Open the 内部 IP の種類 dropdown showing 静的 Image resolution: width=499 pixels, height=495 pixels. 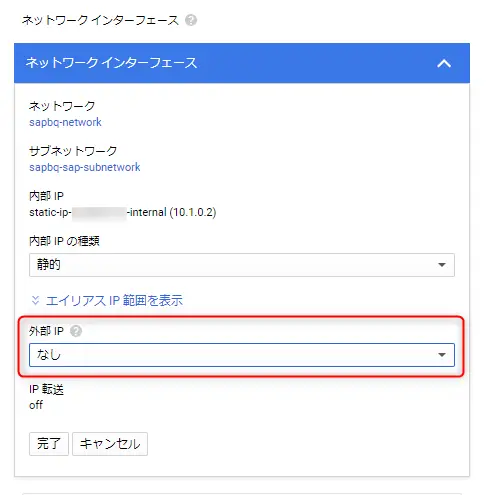pyautogui.click(x=242, y=265)
